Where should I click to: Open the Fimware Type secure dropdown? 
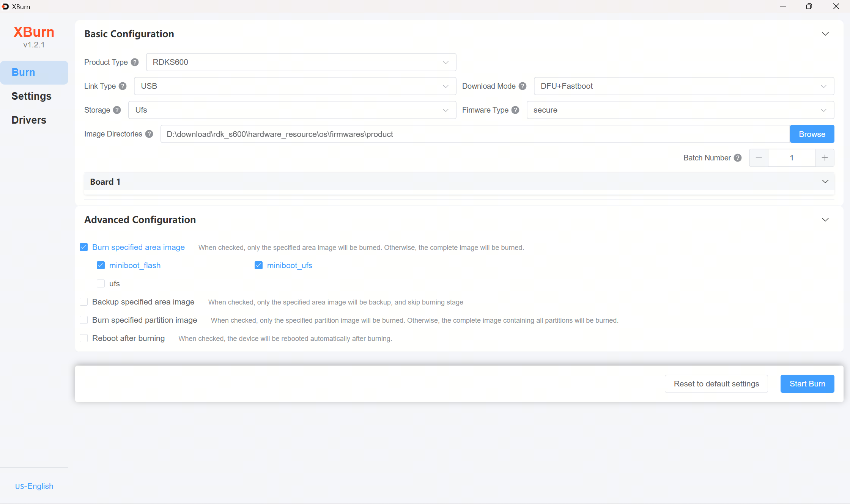[x=680, y=110]
